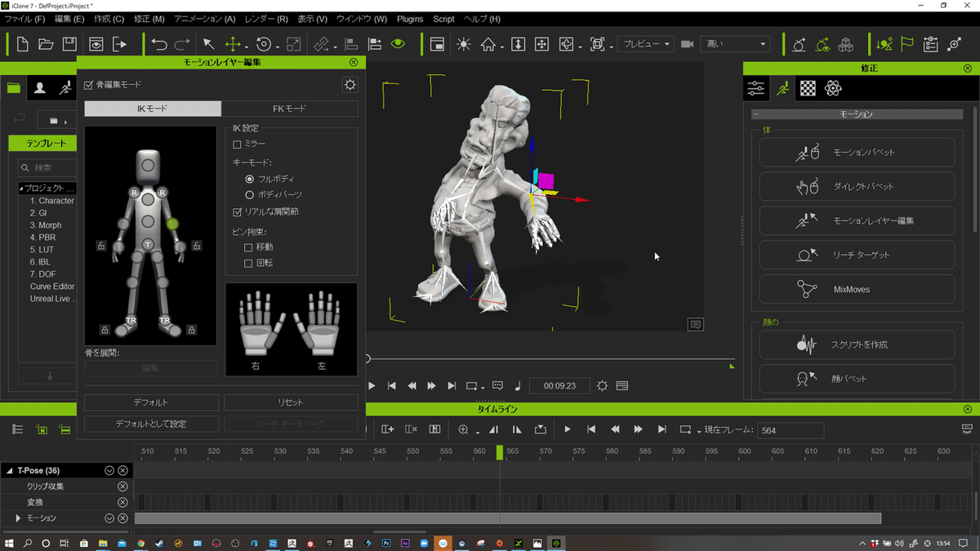
Task: Toggle 骨編集モード checkbox
Action: [x=89, y=84]
